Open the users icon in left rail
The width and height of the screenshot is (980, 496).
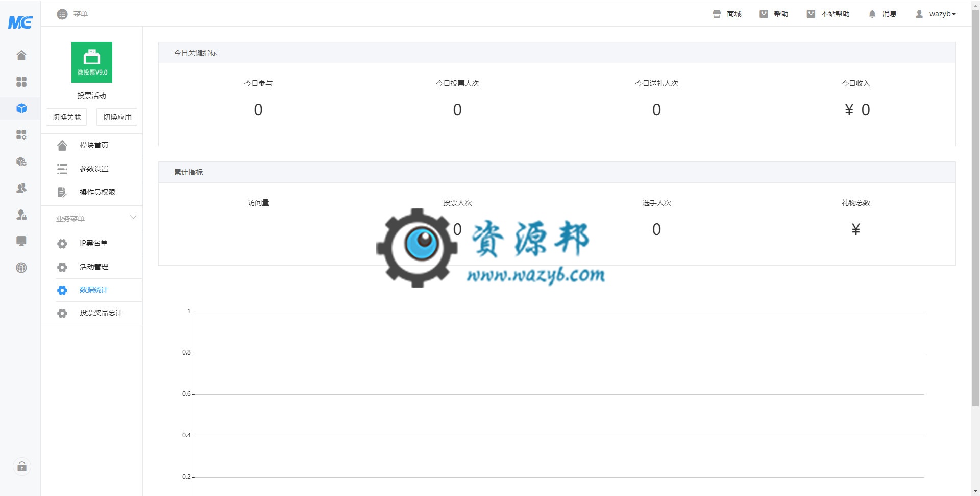pyautogui.click(x=21, y=188)
